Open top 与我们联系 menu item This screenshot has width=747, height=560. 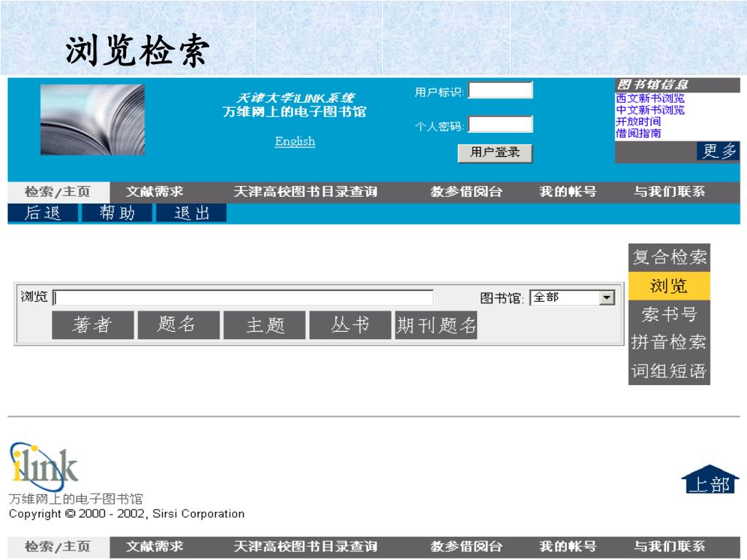coord(670,192)
